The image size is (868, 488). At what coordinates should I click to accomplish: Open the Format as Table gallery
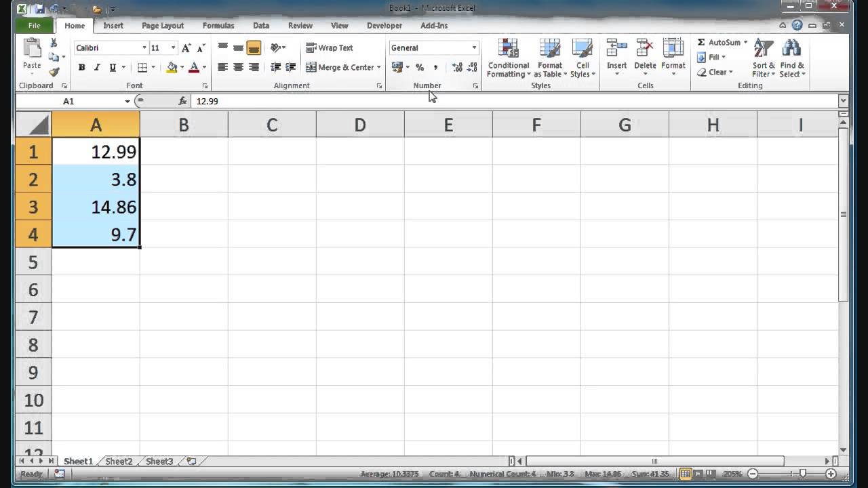[x=550, y=58]
